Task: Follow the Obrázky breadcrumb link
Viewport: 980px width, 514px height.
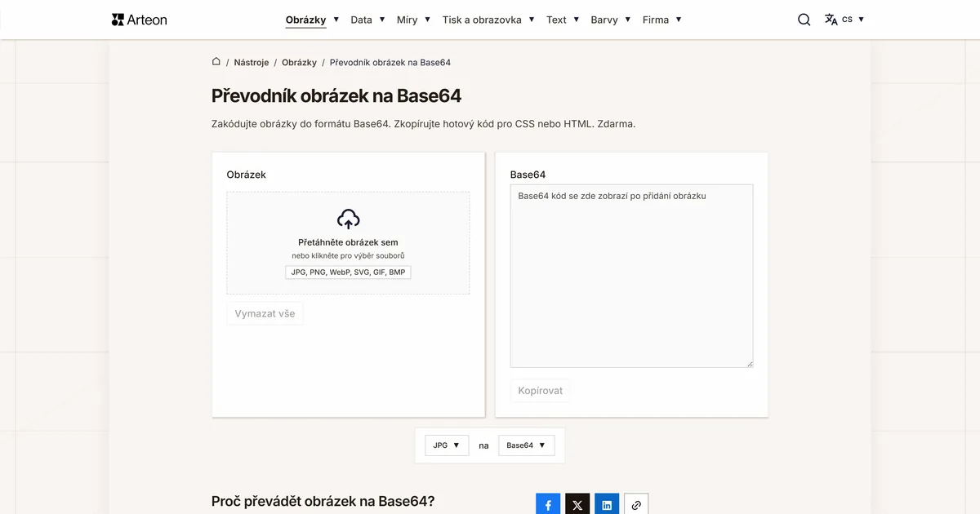Action: point(299,62)
